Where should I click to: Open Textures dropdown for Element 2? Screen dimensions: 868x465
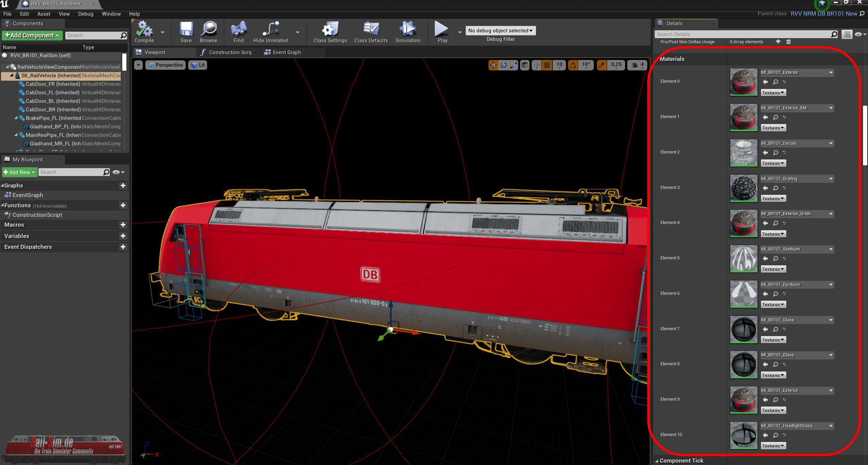(773, 163)
